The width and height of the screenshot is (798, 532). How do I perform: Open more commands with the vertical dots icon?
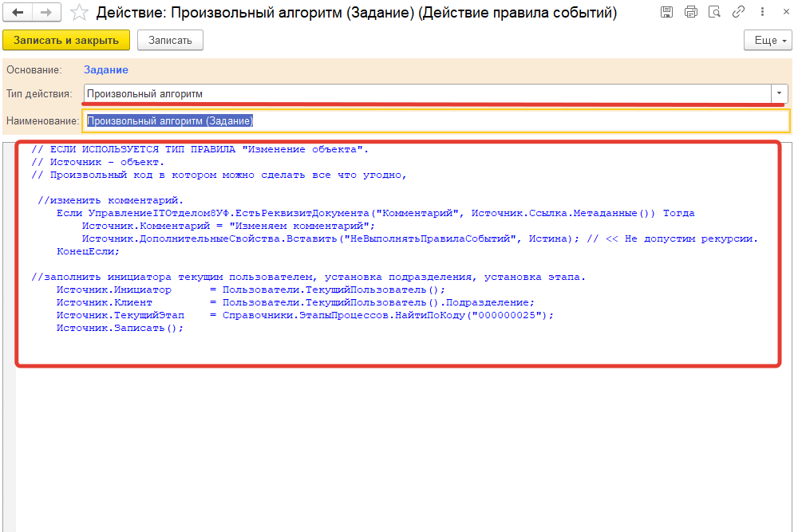point(764,12)
